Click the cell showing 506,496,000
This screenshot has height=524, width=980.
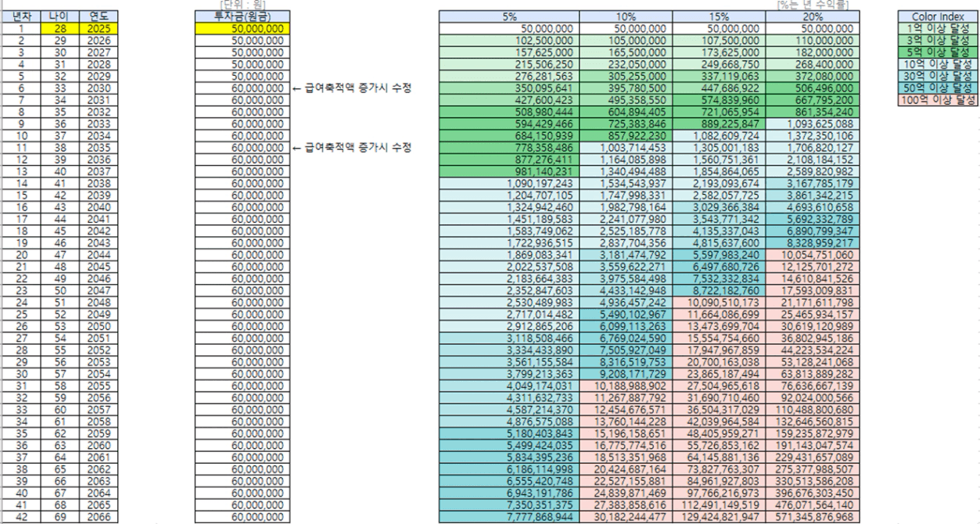(812, 88)
